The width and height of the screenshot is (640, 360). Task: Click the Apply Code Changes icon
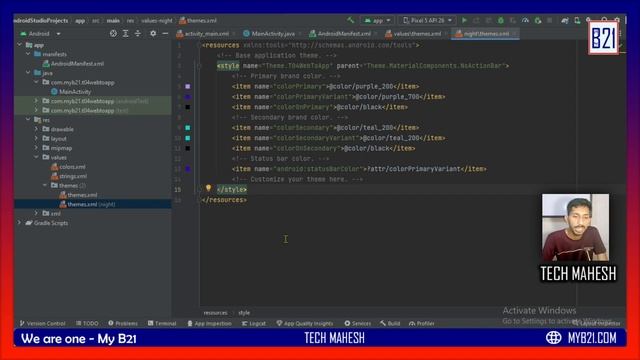pos(489,20)
